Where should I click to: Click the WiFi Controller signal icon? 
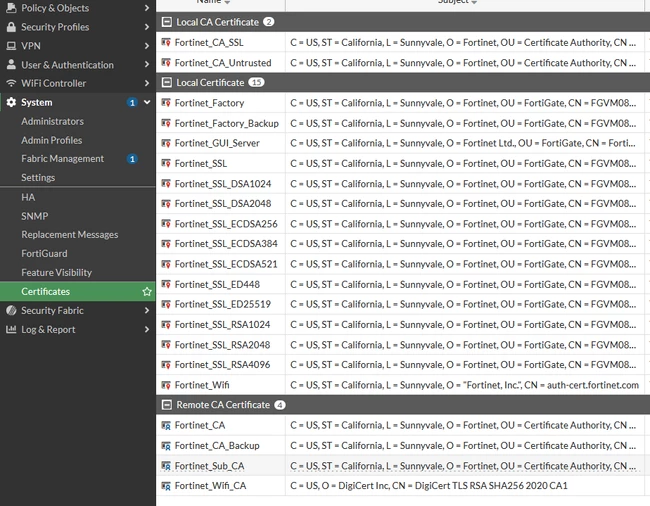coord(11,83)
